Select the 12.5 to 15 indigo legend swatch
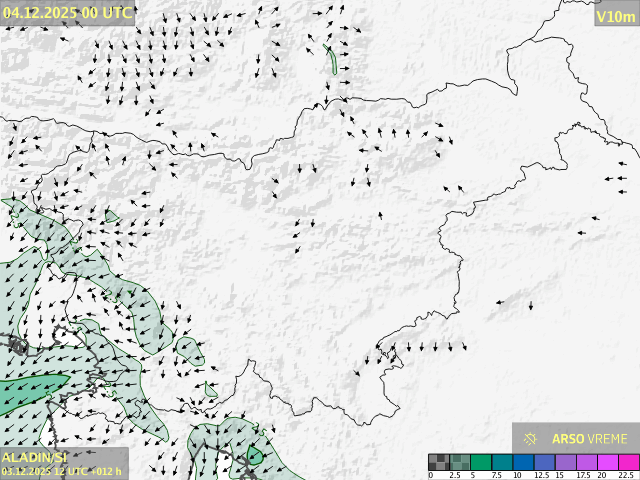Viewport: 640px width, 480px height. (x=545, y=462)
